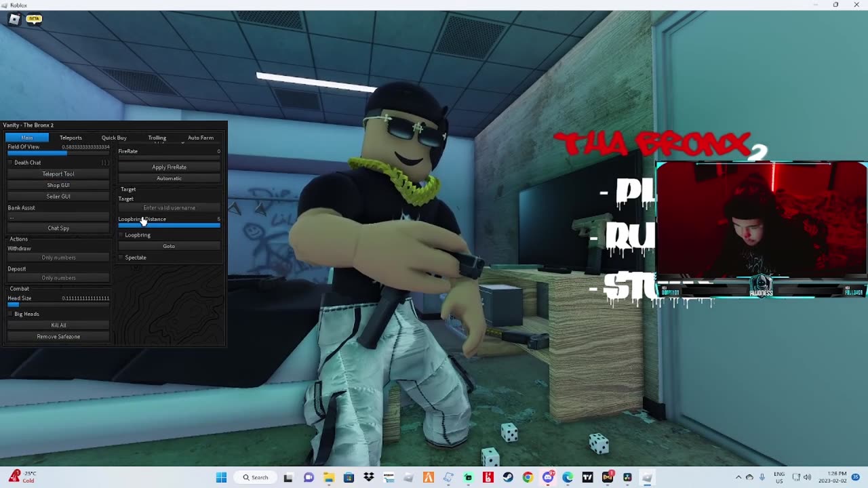Open Steam from the taskbar
The image size is (868, 488).
point(508,478)
